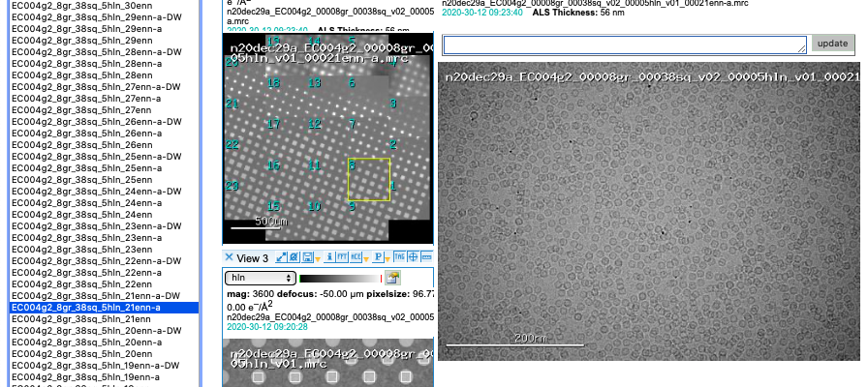Click the ACE icon in View 3 toolbar
This screenshot has width=868, height=387.
[x=356, y=257]
